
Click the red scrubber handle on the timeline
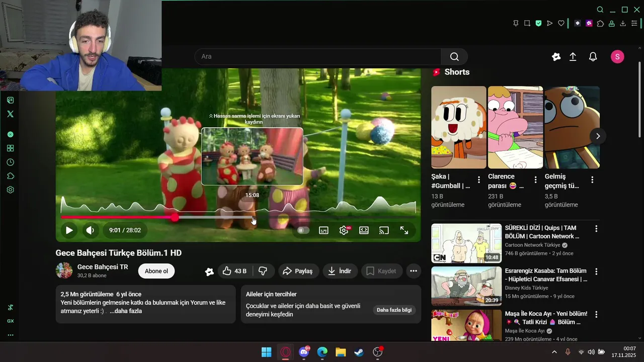[x=175, y=217]
